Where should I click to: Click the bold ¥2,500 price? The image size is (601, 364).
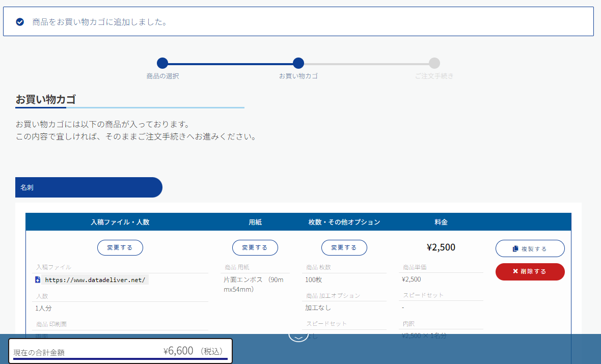pos(441,247)
